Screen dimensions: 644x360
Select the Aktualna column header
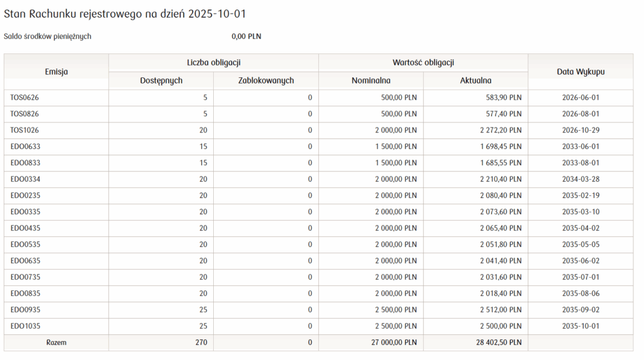(x=475, y=80)
